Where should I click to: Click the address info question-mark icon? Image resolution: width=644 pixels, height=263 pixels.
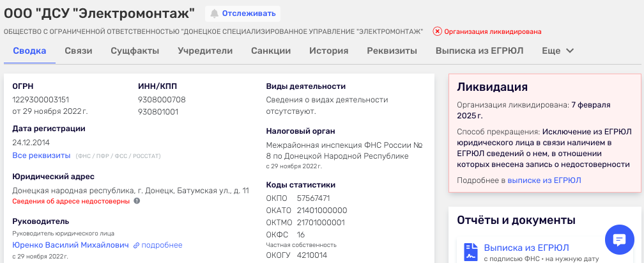tap(137, 202)
